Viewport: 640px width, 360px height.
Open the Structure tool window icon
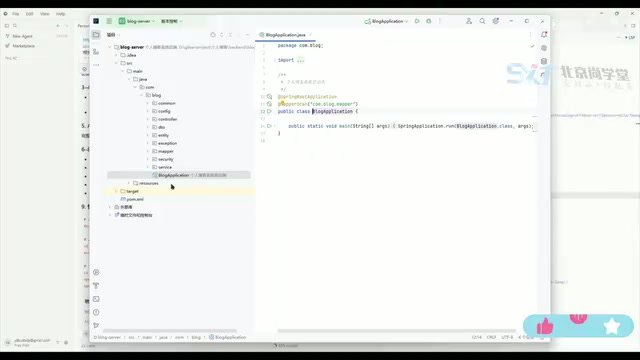click(96, 51)
